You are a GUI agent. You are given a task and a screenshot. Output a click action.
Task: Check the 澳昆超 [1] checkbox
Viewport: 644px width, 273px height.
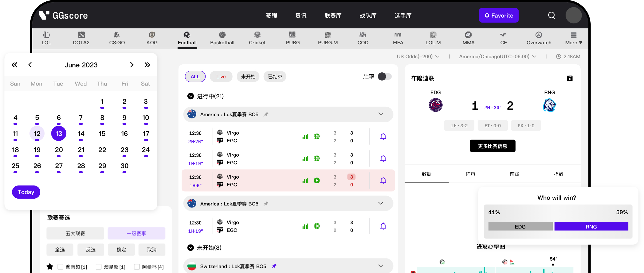pyautogui.click(x=98, y=267)
